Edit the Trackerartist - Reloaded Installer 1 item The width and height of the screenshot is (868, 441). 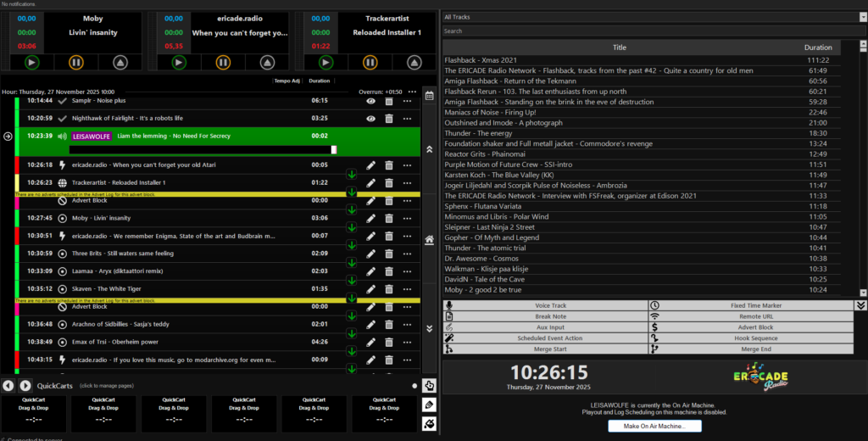click(370, 182)
